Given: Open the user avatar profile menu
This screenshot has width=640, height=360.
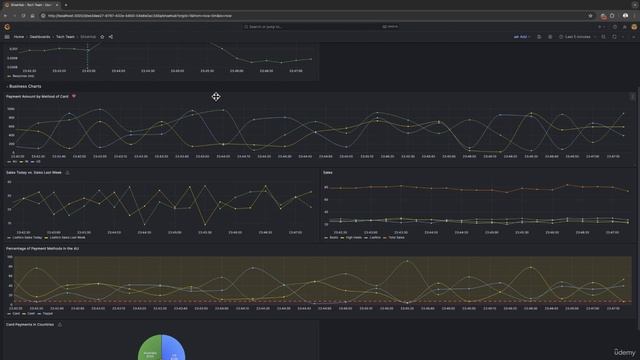Looking at the screenshot, I should (x=634, y=27).
